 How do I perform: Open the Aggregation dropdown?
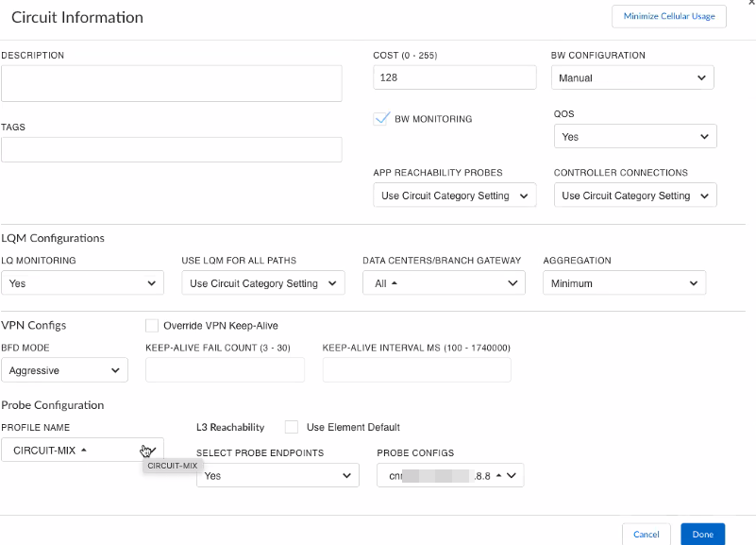(x=624, y=283)
